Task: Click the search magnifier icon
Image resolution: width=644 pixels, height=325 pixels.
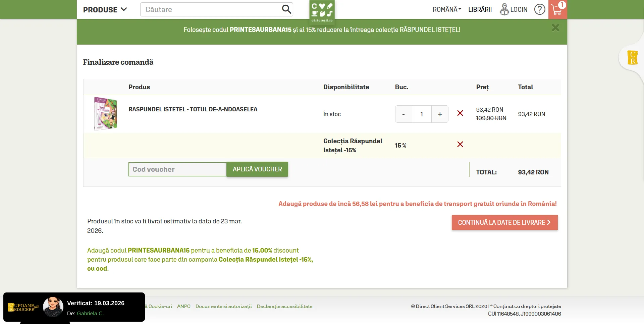Action: coord(286,9)
